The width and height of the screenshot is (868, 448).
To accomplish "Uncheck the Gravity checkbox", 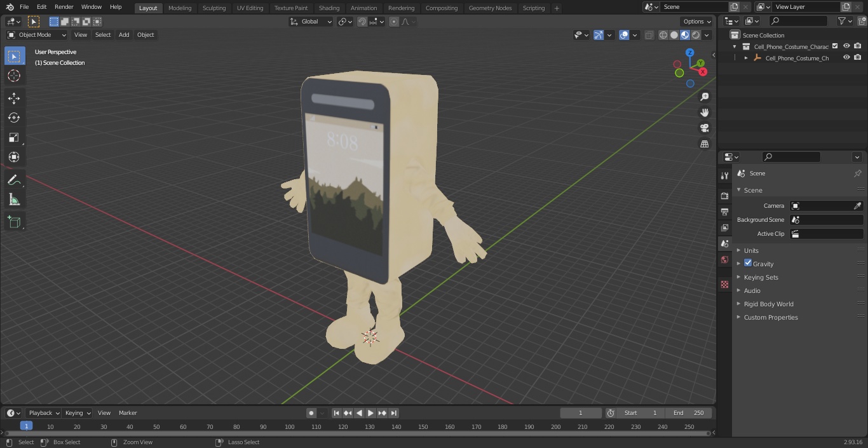I will [x=748, y=263].
